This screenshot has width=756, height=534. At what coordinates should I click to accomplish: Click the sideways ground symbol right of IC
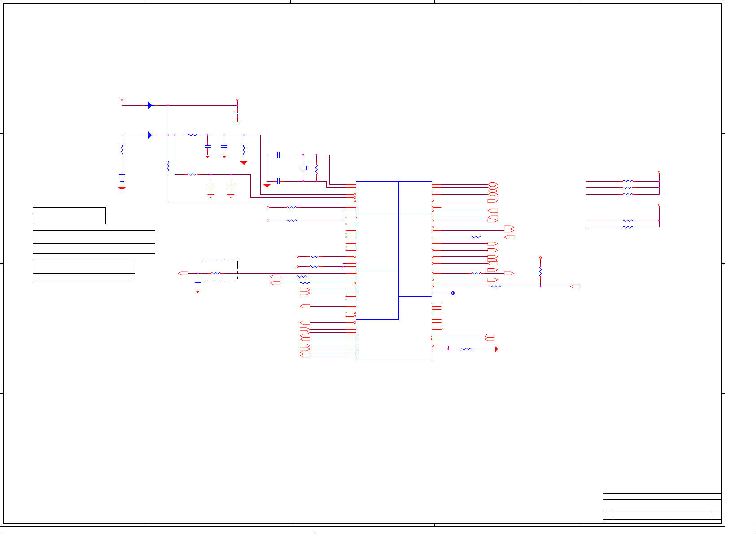496,349
